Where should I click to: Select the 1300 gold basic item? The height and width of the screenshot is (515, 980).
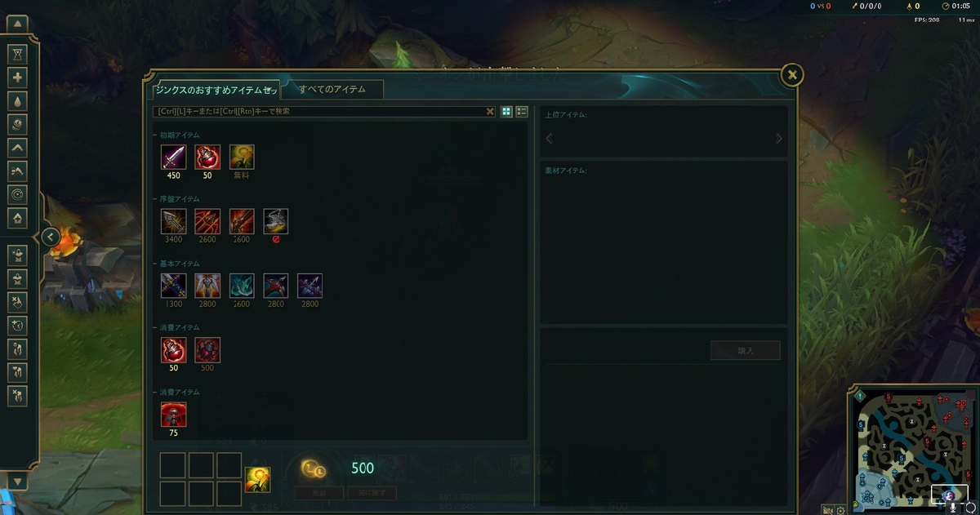(x=173, y=286)
